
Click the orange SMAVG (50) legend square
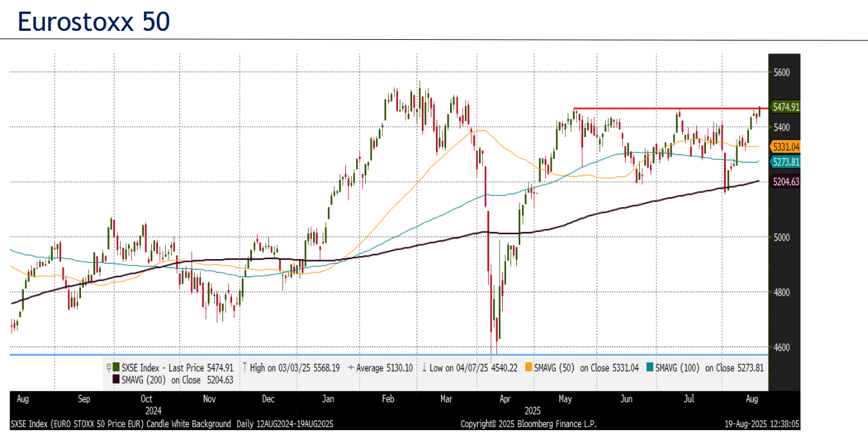pos(529,368)
